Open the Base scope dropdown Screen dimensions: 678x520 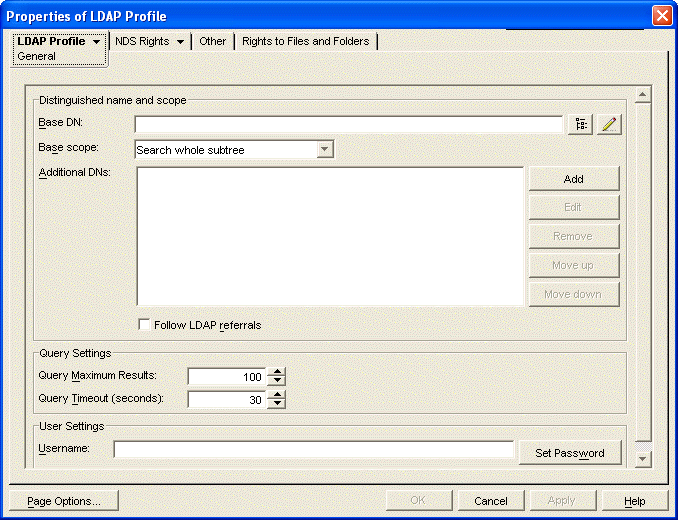[324, 150]
